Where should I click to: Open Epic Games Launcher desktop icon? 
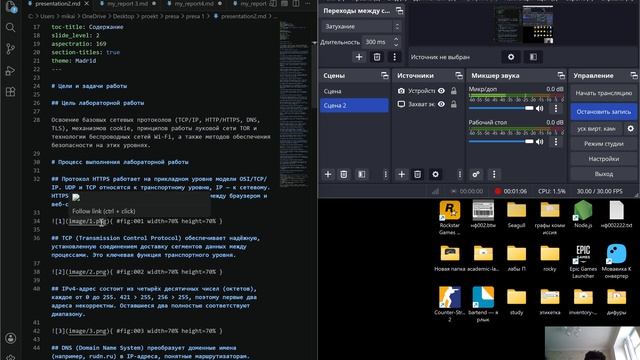point(583,261)
